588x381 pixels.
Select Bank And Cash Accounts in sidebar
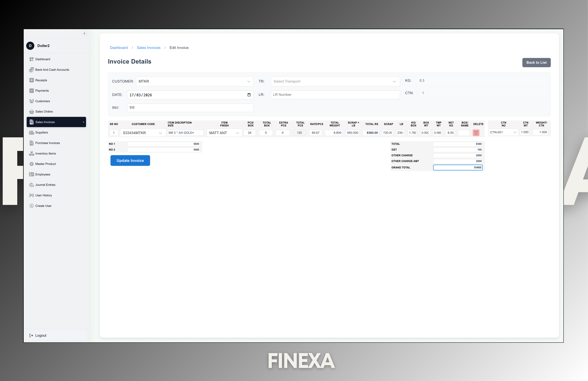pos(52,70)
